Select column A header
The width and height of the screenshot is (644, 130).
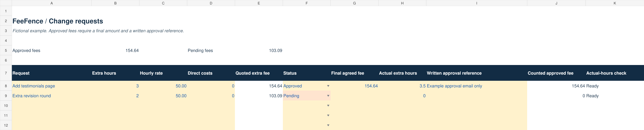(x=51, y=3)
